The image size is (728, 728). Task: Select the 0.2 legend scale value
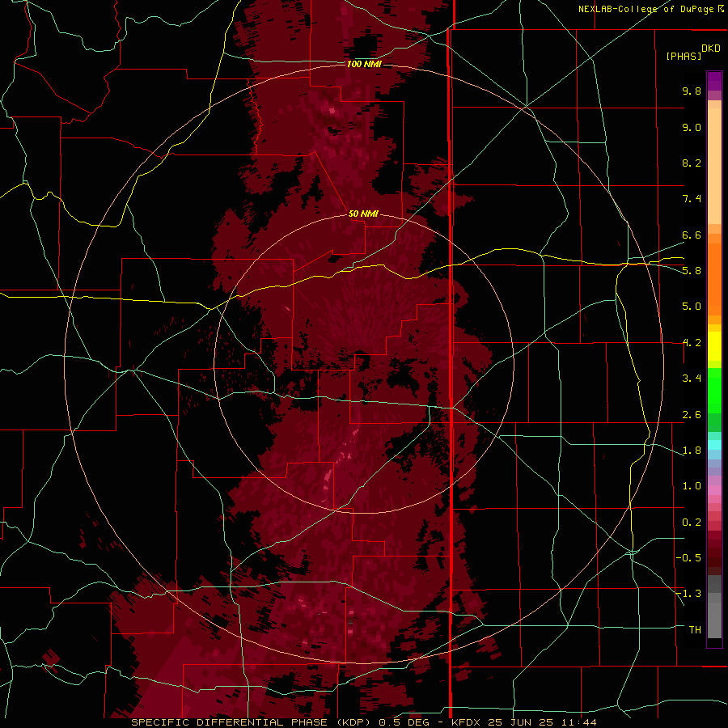click(x=692, y=523)
